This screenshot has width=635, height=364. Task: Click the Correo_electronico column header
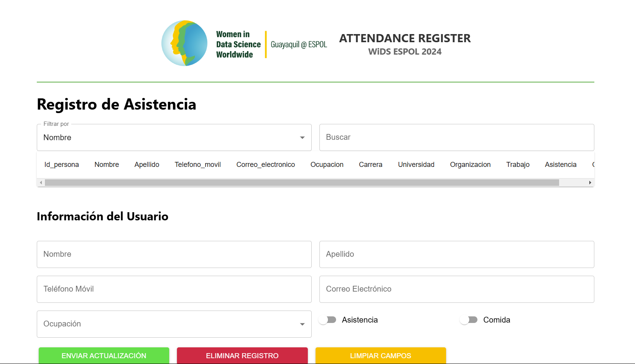(x=266, y=165)
